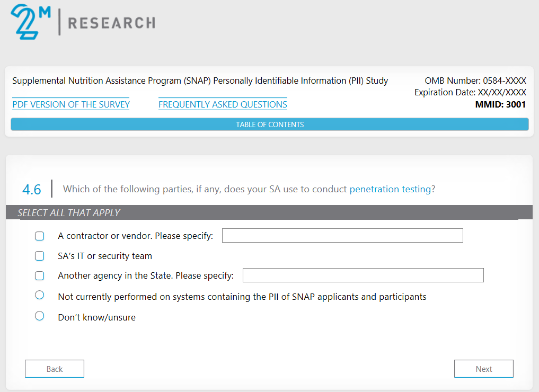Open the PDF version of the survey
The width and height of the screenshot is (539, 392).
pyautogui.click(x=71, y=104)
